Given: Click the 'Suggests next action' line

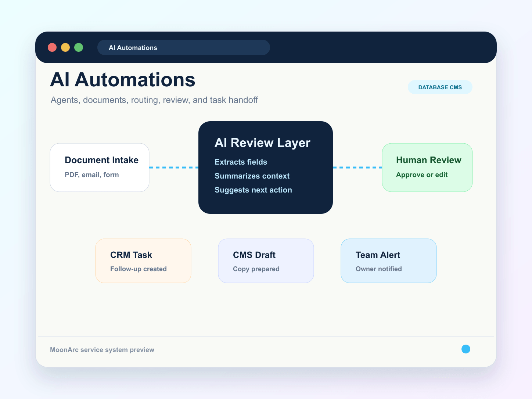Looking at the screenshot, I should [x=253, y=190].
